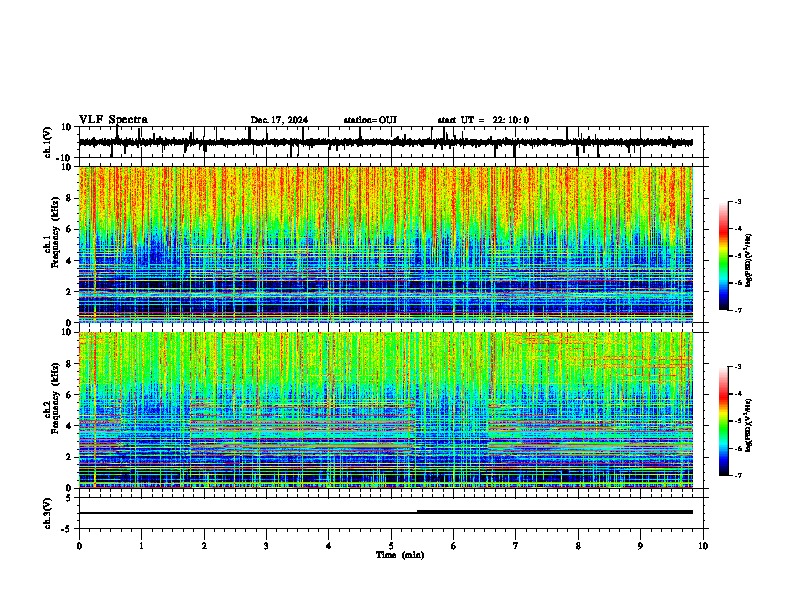792x612 pixels.
Task: Click the '-7' value on ch.2 colorbar
Action: tap(737, 475)
